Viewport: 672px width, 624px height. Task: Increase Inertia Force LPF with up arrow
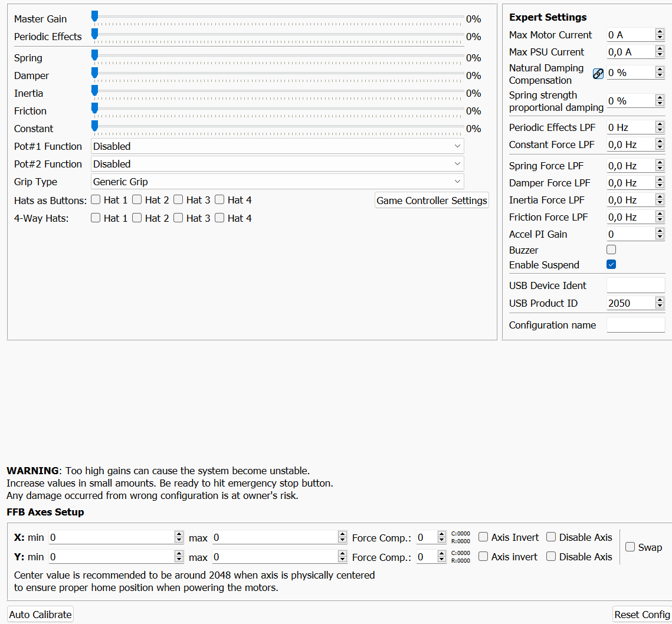[x=660, y=197]
